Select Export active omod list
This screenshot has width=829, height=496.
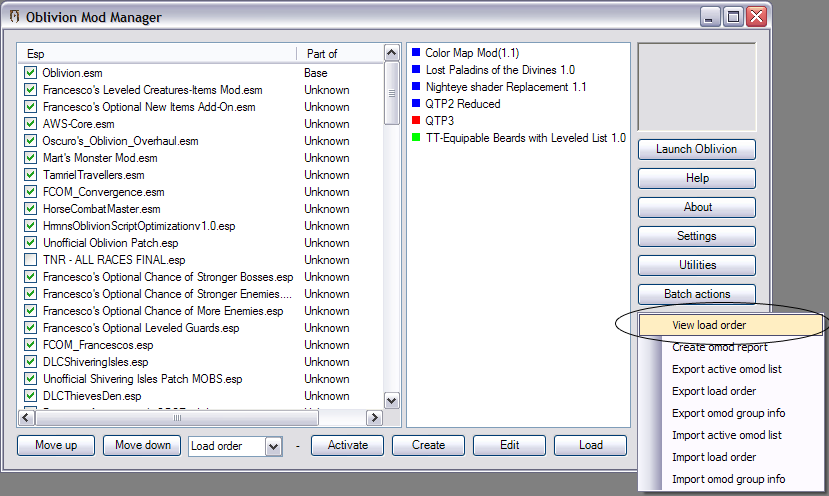click(731, 369)
